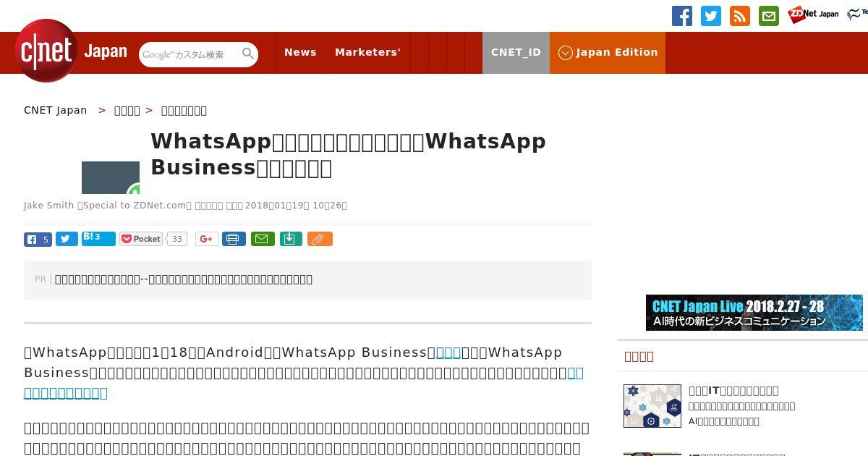Open the CNET_ID tab

(x=516, y=52)
